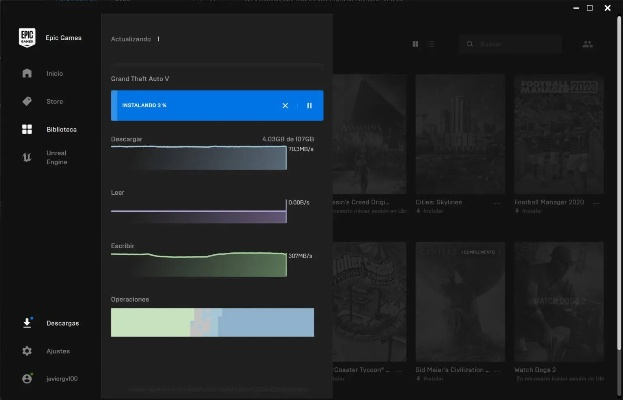Click the Actualizando header text
This screenshot has width=623, height=400.
tap(131, 39)
